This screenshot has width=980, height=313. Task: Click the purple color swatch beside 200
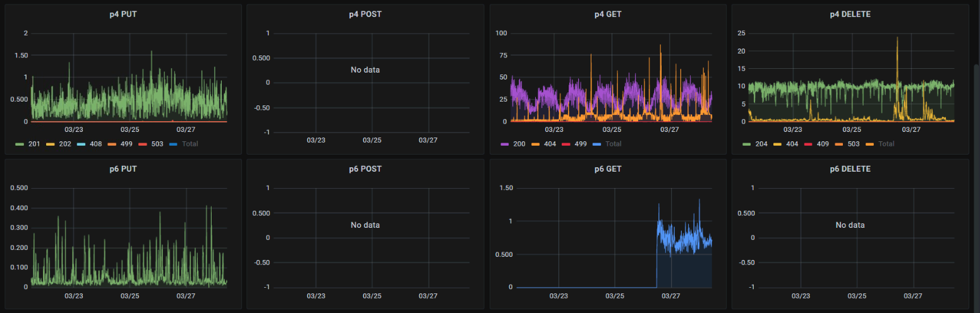point(505,144)
